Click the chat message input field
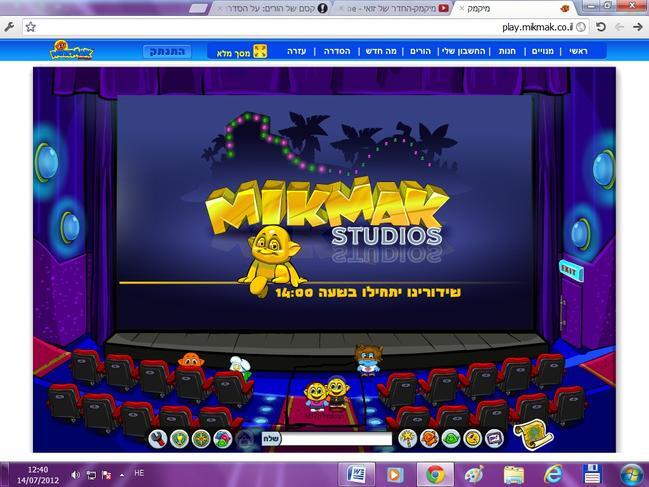This screenshot has width=649, height=487. 336,439
